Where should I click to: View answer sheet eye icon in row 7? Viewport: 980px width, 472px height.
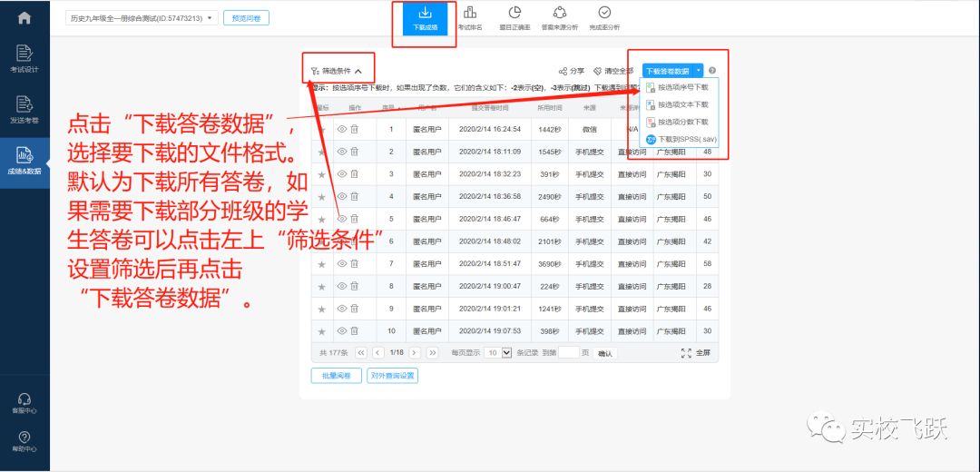[x=342, y=264]
